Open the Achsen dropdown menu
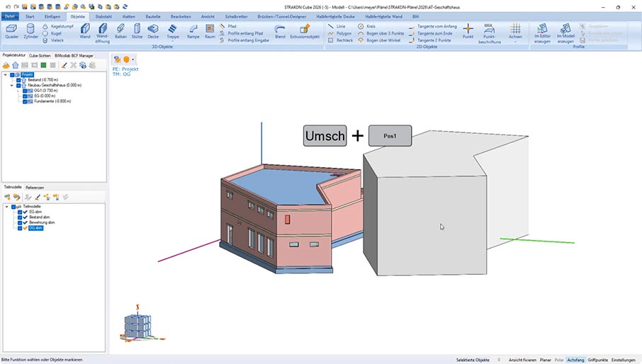642x364 pixels. coord(515,41)
